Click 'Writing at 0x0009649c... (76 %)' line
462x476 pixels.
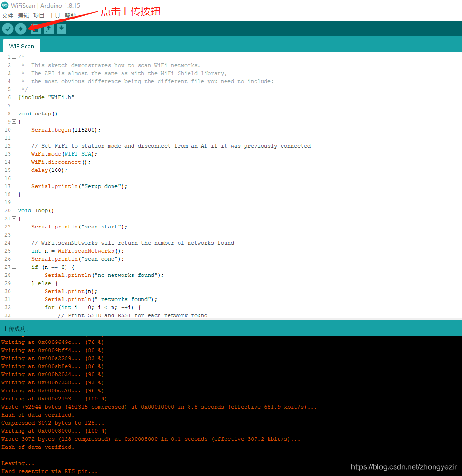point(53,342)
